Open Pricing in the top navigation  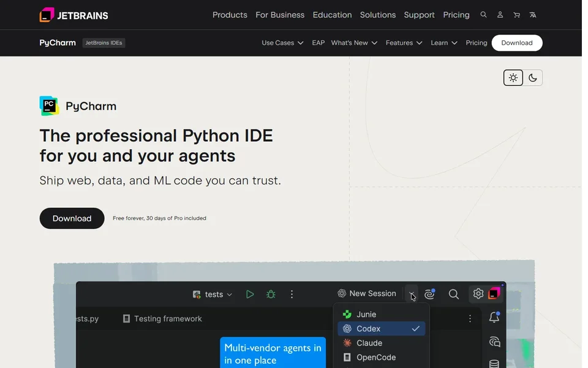456,15
